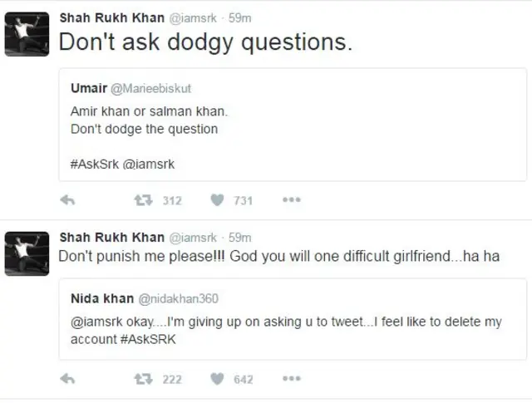Open more options on the first tweet
This screenshot has width=532, height=403.
pos(291,200)
